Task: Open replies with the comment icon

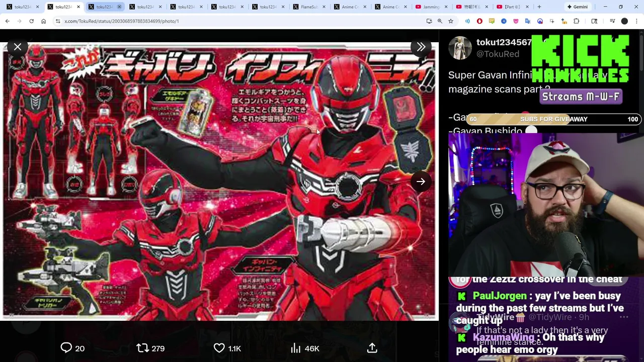Action: (x=66, y=348)
